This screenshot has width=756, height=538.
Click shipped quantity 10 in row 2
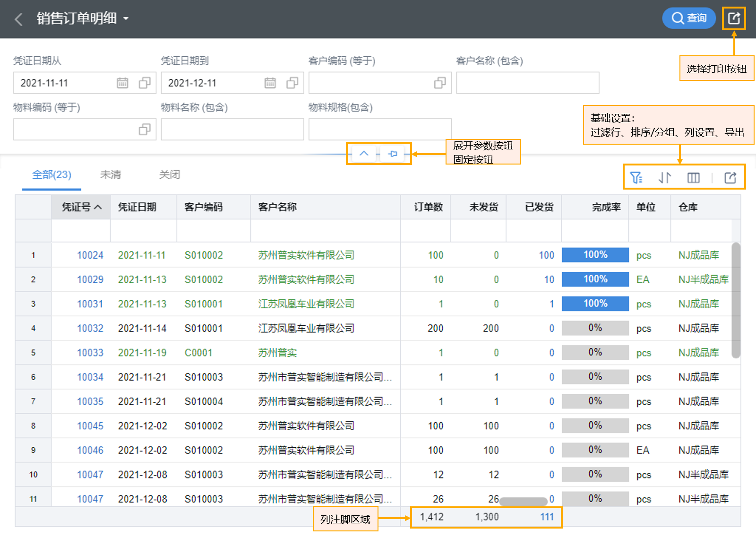tap(549, 279)
